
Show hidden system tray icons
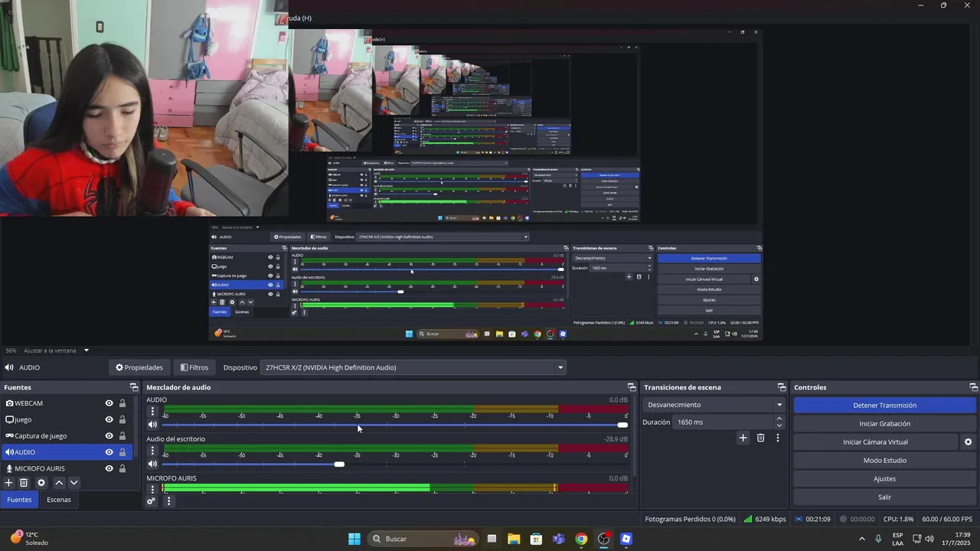861,539
